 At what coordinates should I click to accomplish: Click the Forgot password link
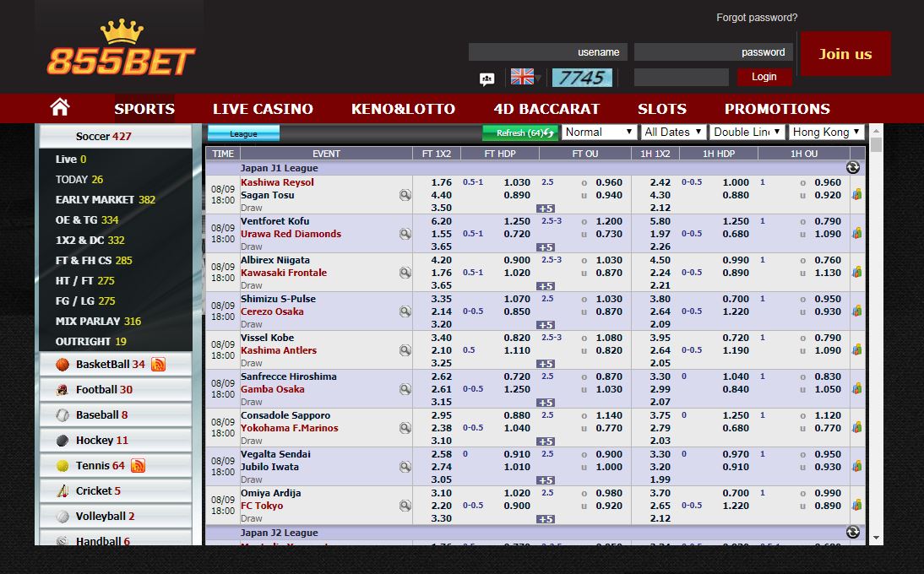pos(756,18)
